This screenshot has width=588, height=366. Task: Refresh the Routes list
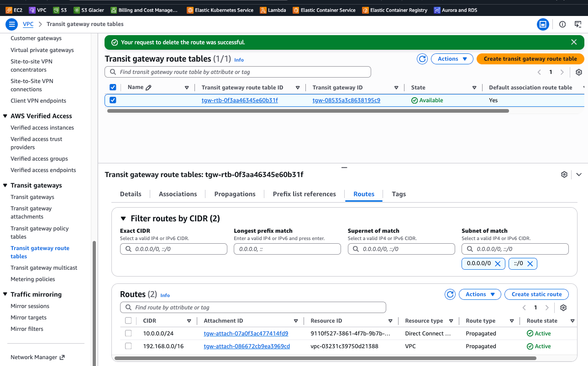coord(450,294)
